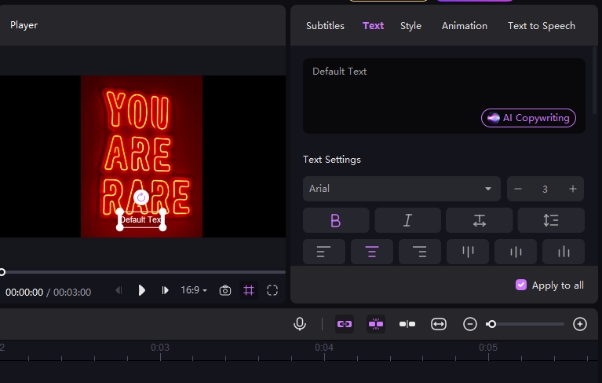Select the Default Text overlay in preview
602x383 pixels.
141,220
